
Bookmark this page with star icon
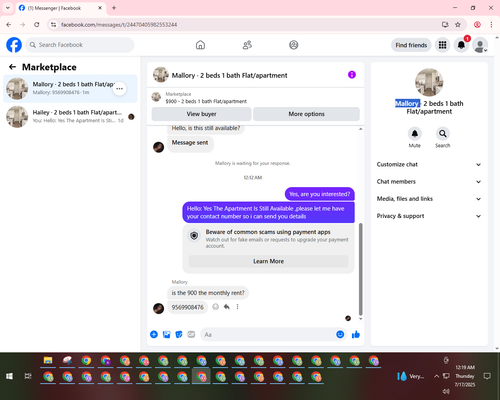[458, 25]
